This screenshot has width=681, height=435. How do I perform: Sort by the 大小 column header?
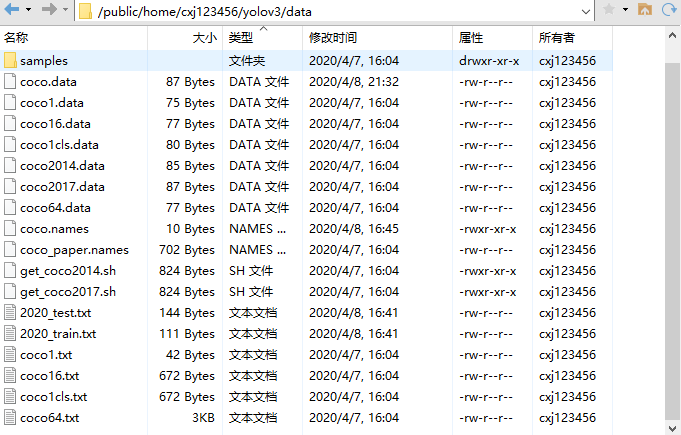185,38
